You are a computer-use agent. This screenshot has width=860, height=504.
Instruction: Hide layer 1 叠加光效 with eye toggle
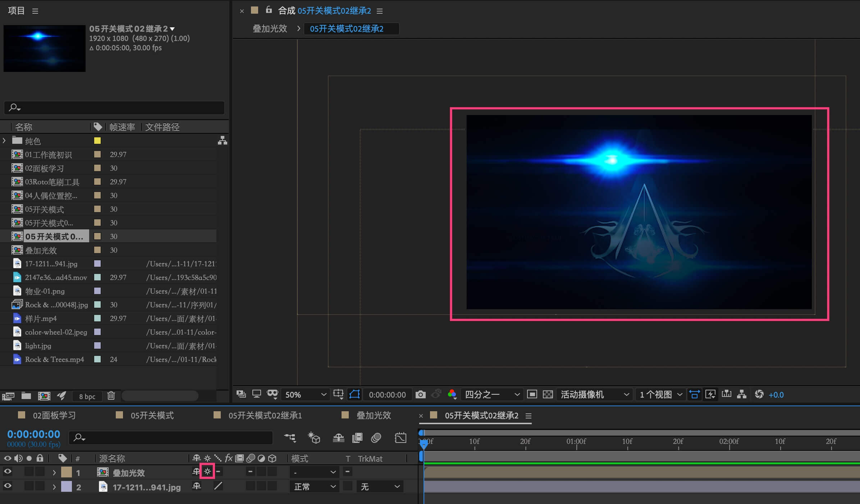pos(8,472)
